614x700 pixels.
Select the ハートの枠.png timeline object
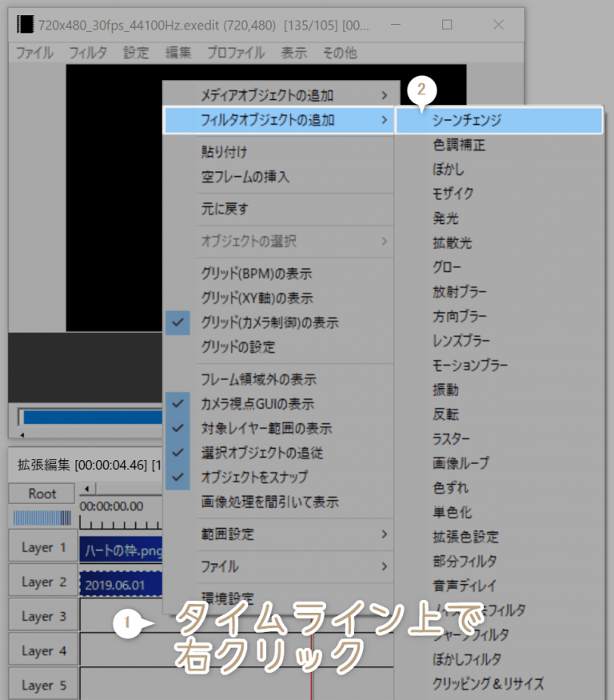pos(121,550)
